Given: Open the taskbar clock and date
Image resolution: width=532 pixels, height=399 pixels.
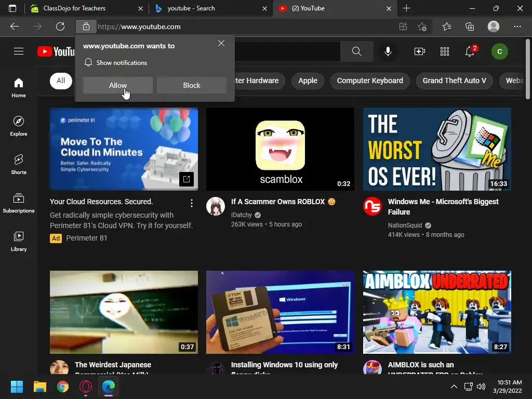Looking at the screenshot, I should (507, 387).
